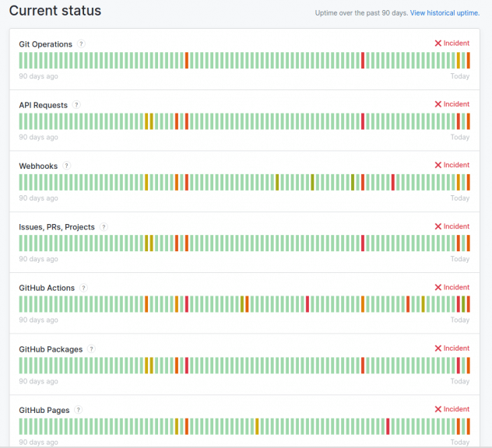Viewport: 492px width, 448px height.
Task: Click Incident status text for GitHub Pages
Action: 456,409
